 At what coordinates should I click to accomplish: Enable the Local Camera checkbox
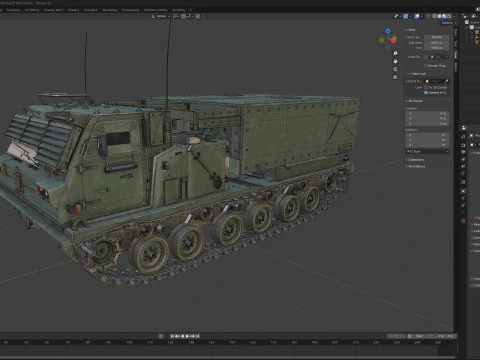click(426, 57)
